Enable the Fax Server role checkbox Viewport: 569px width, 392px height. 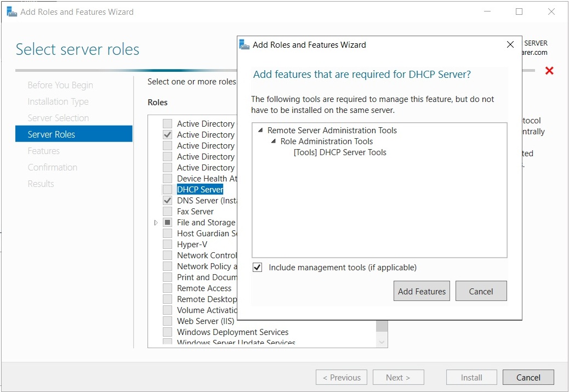click(x=167, y=212)
